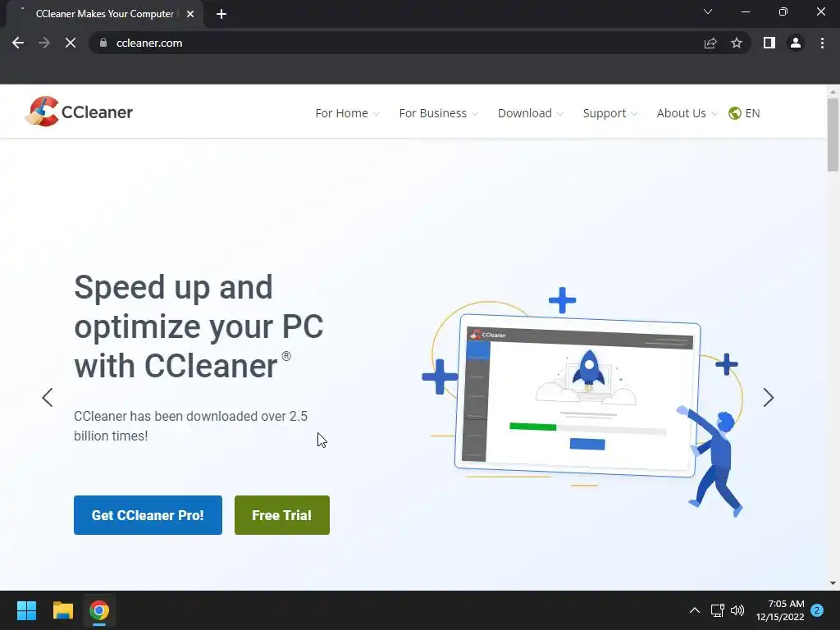Open the Windows Start menu
The height and width of the screenshot is (630, 840).
(26, 610)
